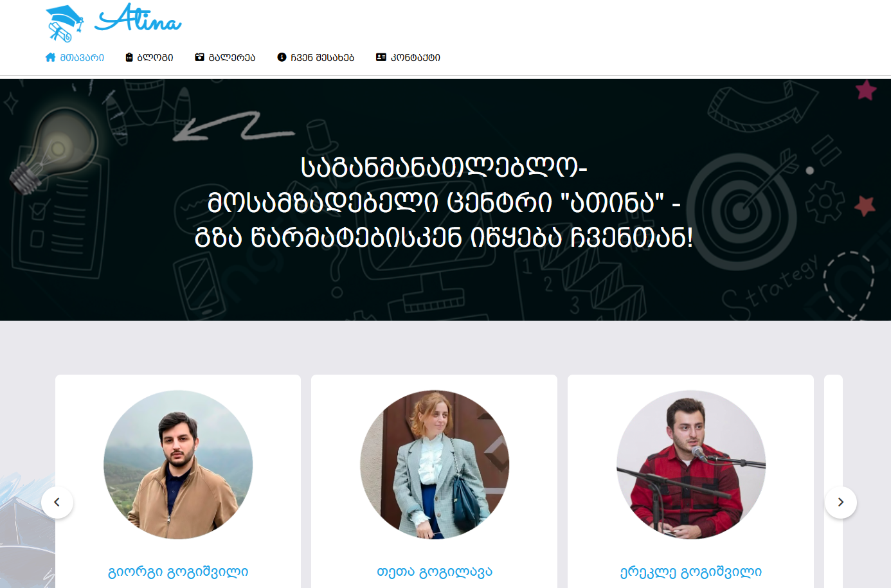Go to the გალერეა page

coord(232,57)
